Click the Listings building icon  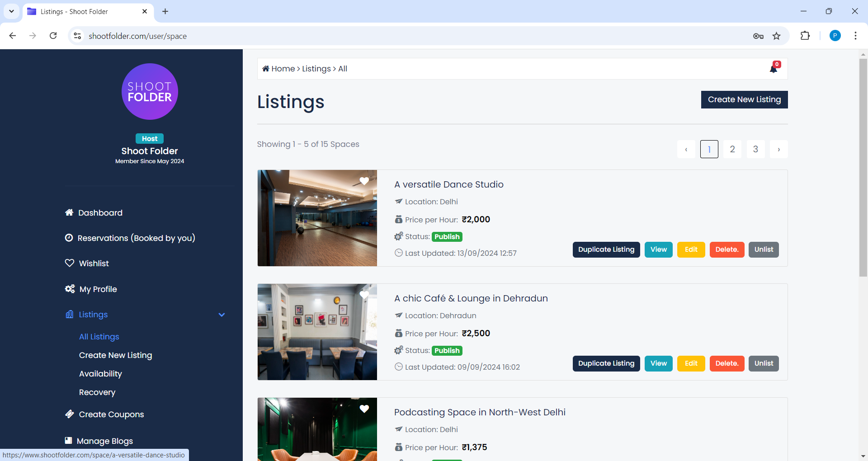(x=70, y=314)
